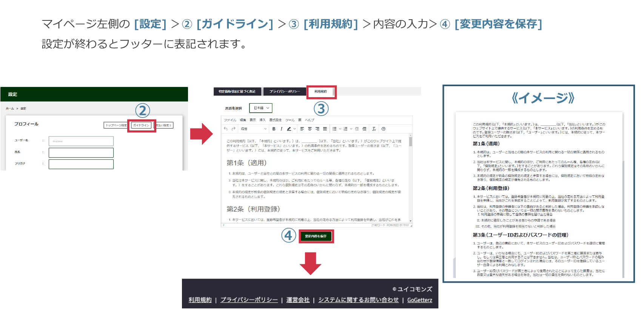Open the 編集 menu in the editor
The width and height of the screenshot is (644, 319).
pyautogui.click(x=243, y=120)
